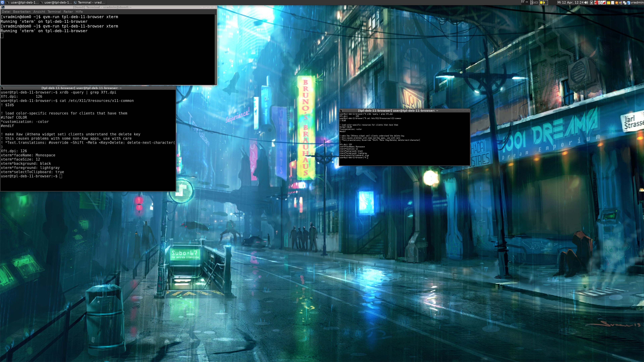Click cursor block in Dom0 Terminal
Image resolution: width=644 pixels, height=362 pixels.
pyautogui.click(x=2, y=36)
